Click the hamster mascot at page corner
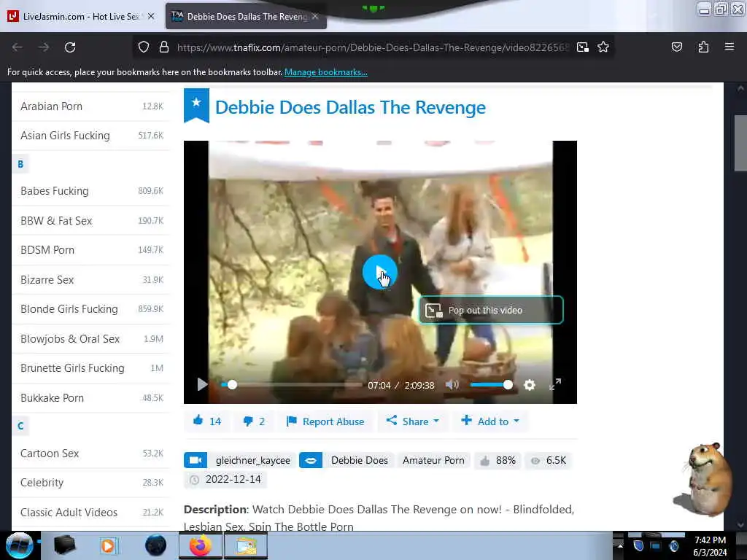Screen dimensions: 747x560 [704, 478]
